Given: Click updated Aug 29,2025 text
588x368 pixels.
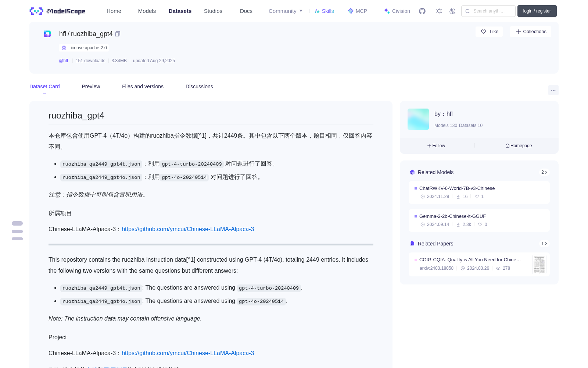Looking at the screenshot, I should 154,61.
